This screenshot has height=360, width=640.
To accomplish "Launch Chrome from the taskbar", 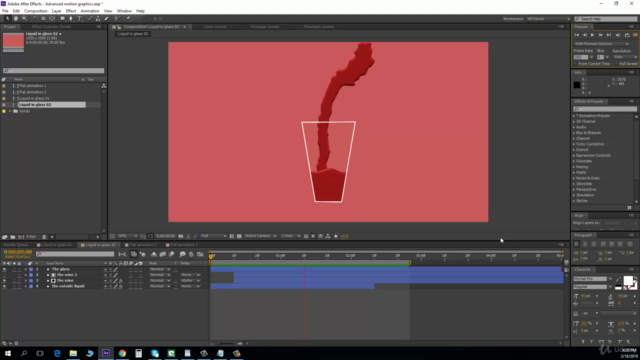I will pos(122,353).
